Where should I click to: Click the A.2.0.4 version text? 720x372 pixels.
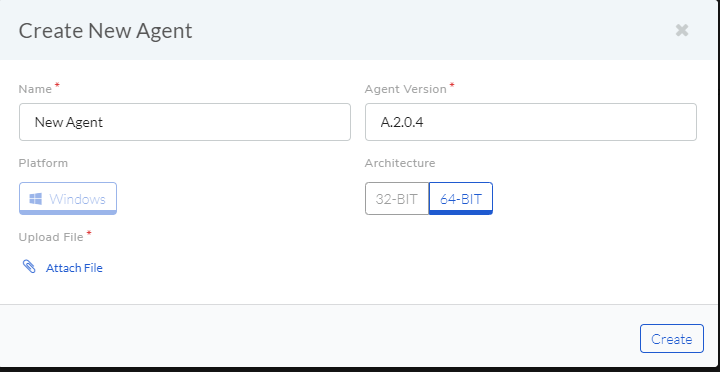click(x=402, y=122)
